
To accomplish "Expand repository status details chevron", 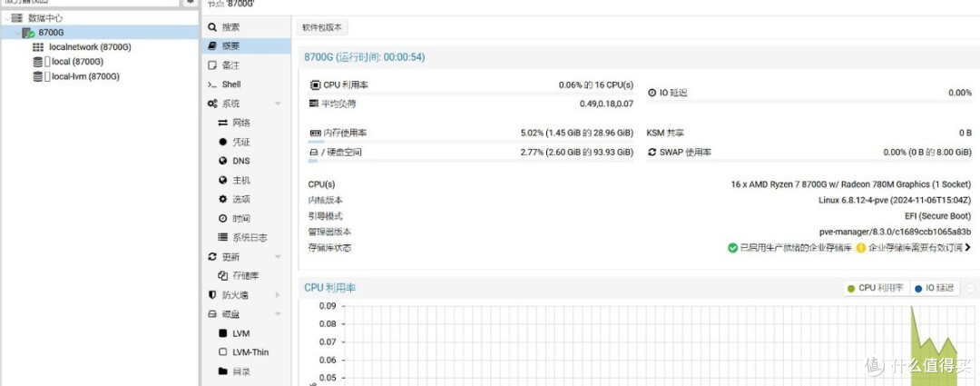I will [968, 248].
